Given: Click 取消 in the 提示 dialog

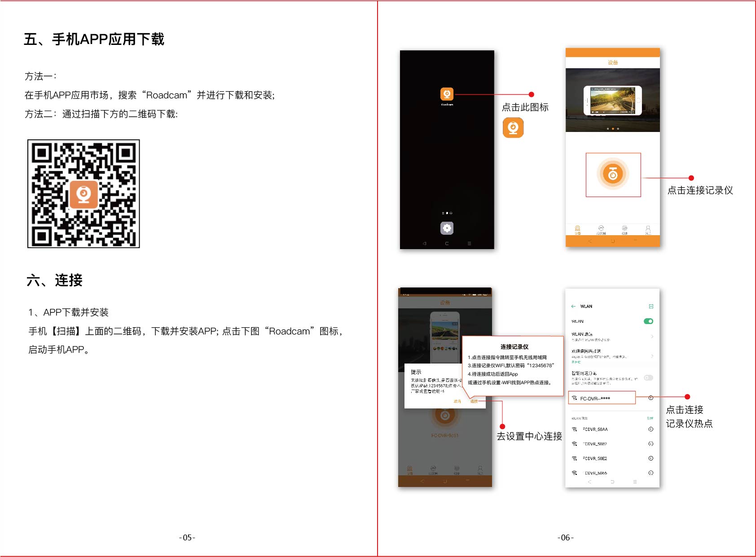Looking at the screenshot, I should (x=457, y=401).
